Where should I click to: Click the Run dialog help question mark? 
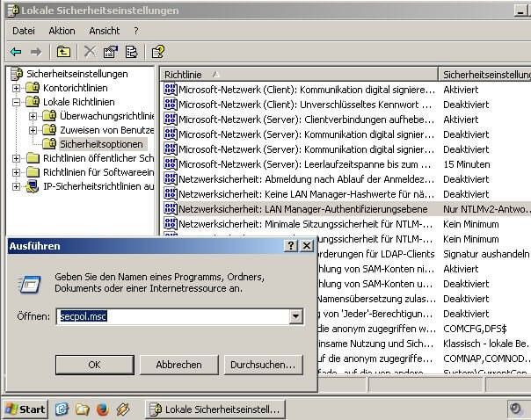291,246
